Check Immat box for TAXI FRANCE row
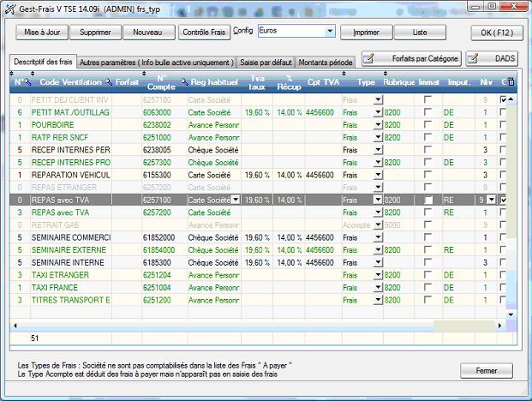Screen dimensions: 532x401 tap(427, 288)
